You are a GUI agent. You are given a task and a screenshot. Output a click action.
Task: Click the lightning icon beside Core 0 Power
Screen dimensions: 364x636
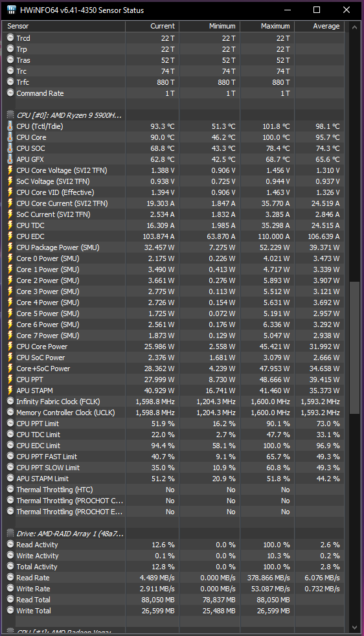click(10, 258)
